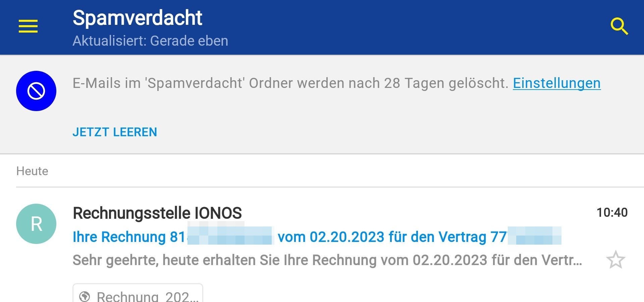Star the Rechnungsstelle IONOS email
Screen dimensions: 644x302
[x=616, y=260]
